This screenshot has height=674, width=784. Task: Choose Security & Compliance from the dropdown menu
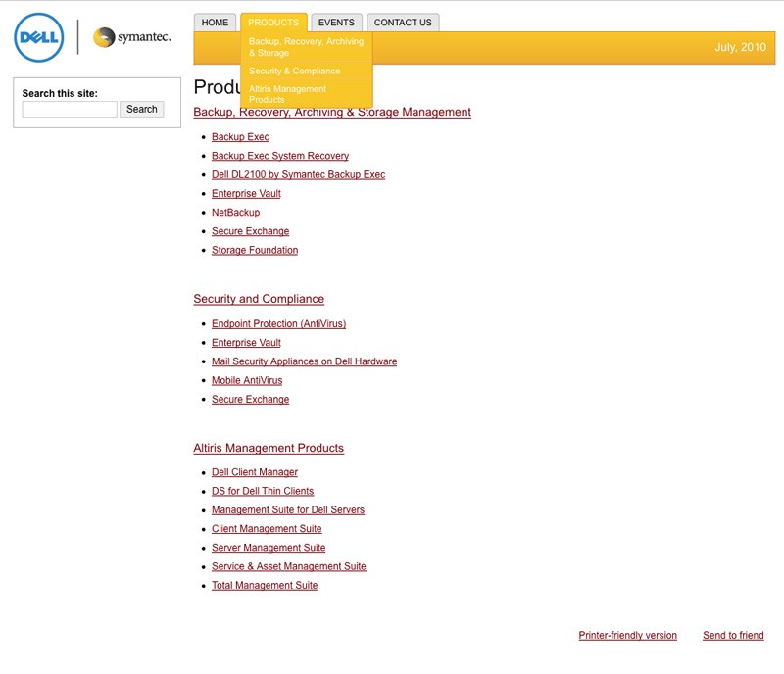(x=307, y=71)
